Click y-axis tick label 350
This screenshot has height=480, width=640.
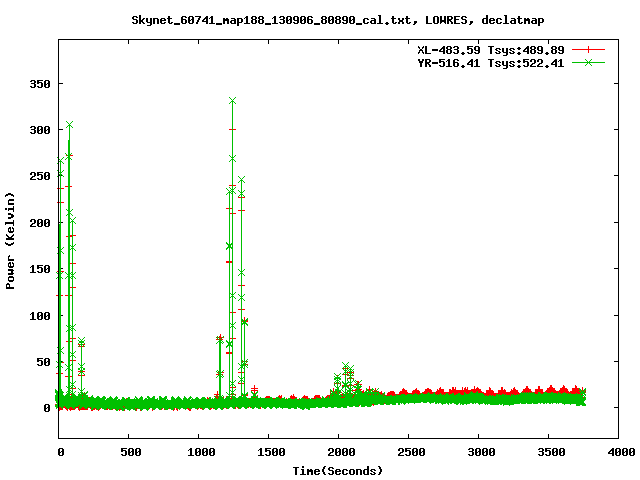[40, 84]
